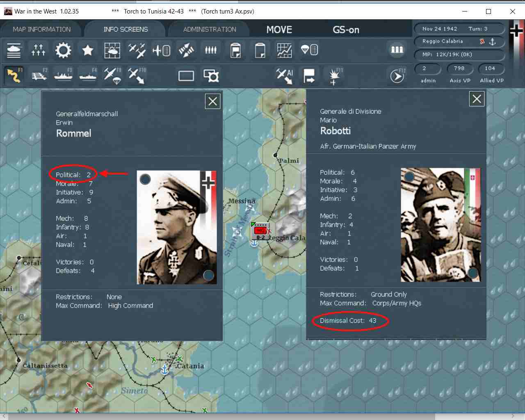The width and height of the screenshot is (525, 420).
Task: Select the F3 naval transport mode
Action: tap(64, 75)
